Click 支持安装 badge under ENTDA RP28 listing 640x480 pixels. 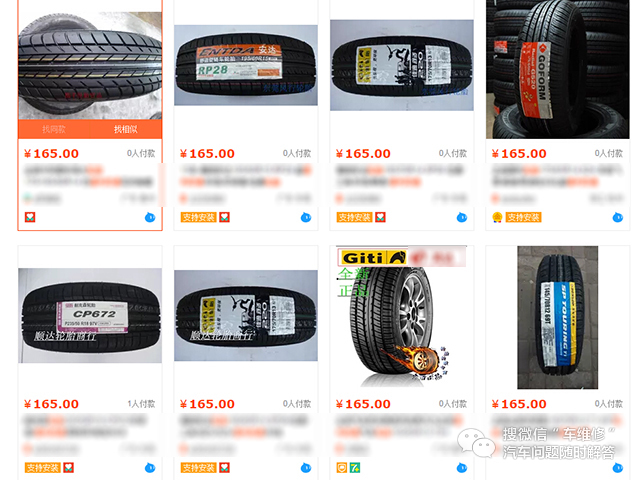click(x=198, y=218)
